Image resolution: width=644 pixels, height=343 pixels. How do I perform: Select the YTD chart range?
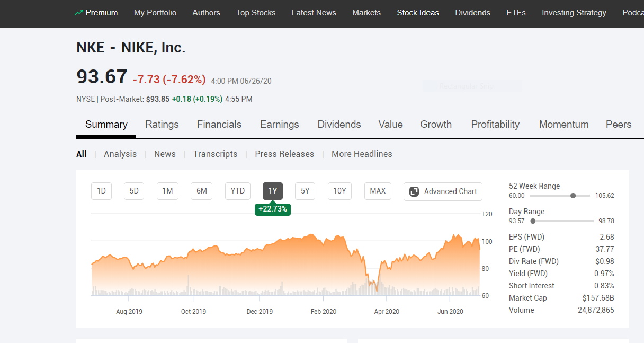[238, 191]
